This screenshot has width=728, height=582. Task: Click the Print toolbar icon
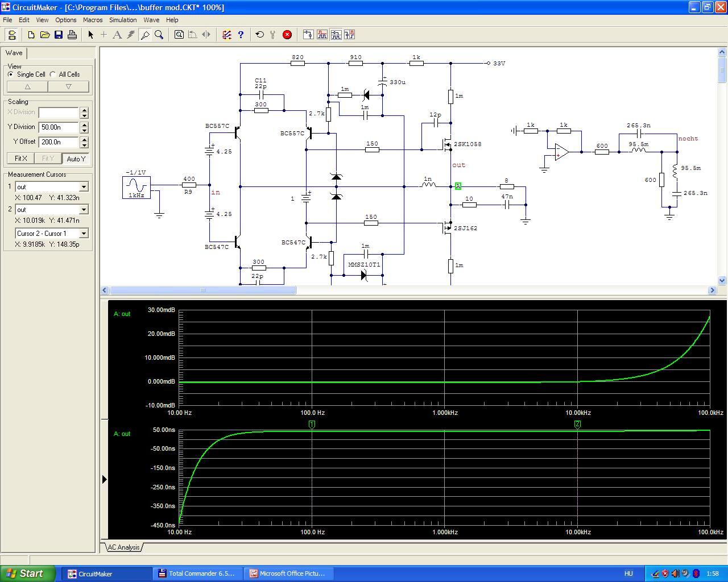[x=72, y=35]
